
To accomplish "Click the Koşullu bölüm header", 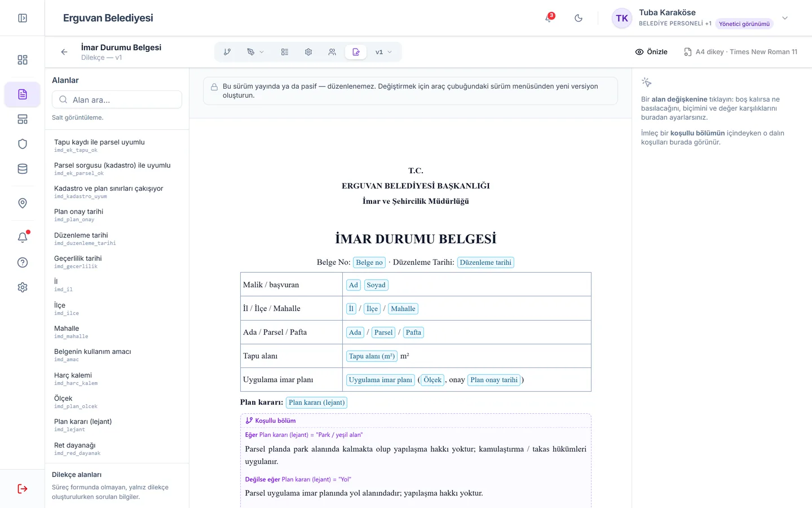I will coord(271,421).
